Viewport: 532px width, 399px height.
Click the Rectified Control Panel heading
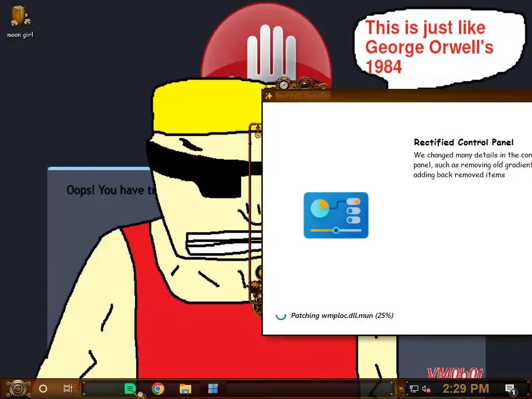(463, 142)
